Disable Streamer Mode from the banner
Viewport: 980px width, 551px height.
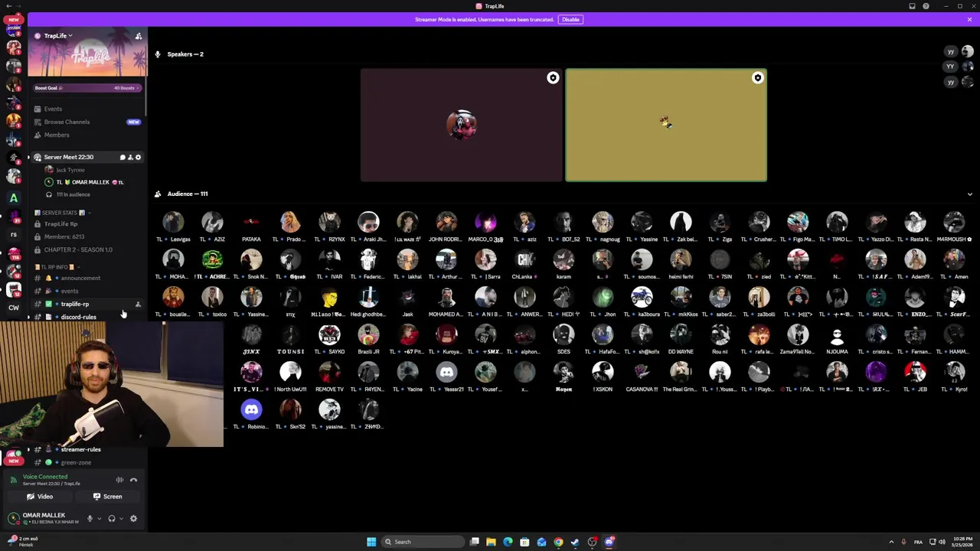[570, 19]
